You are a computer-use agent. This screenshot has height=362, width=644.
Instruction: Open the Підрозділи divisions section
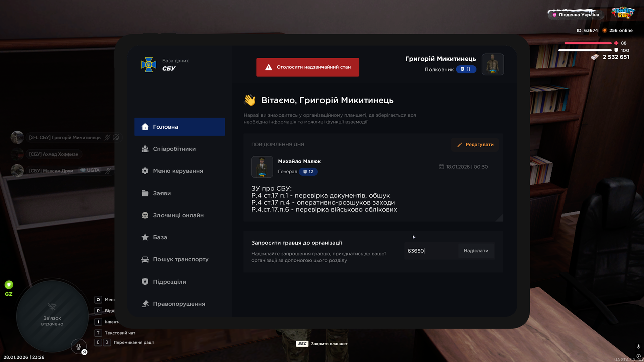coord(180,282)
